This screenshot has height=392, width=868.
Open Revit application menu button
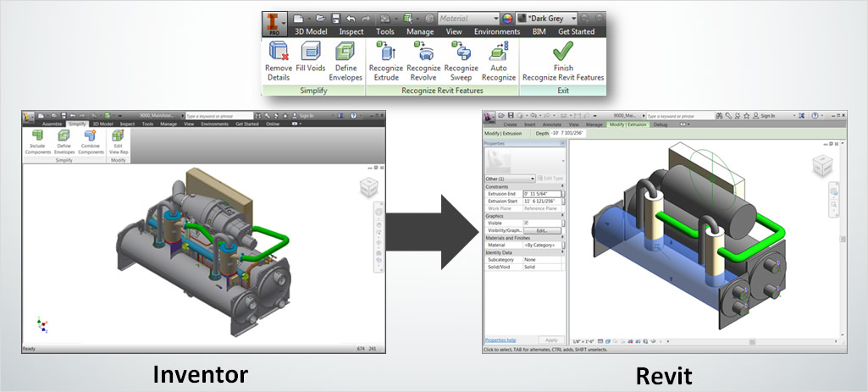(489, 118)
